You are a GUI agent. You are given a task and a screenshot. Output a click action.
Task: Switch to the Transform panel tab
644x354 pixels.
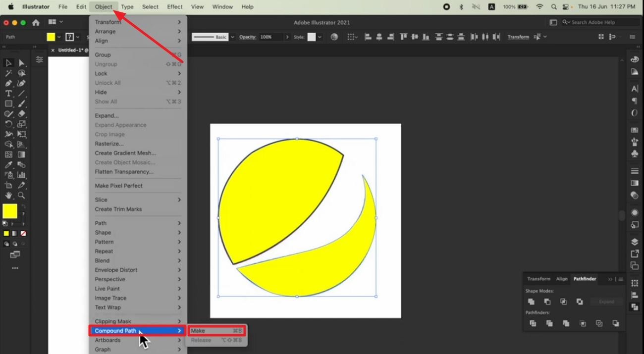tap(538, 279)
